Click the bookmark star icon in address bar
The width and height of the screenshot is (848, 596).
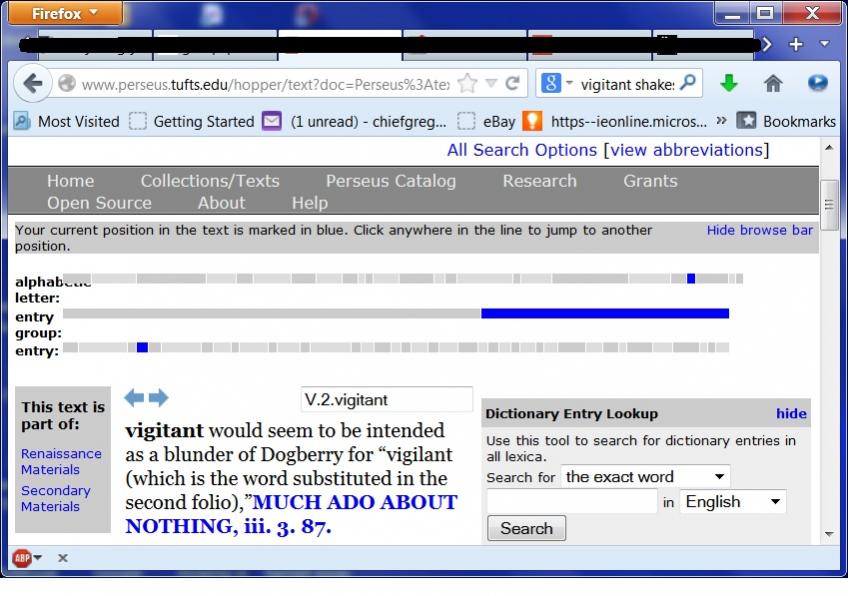click(467, 84)
